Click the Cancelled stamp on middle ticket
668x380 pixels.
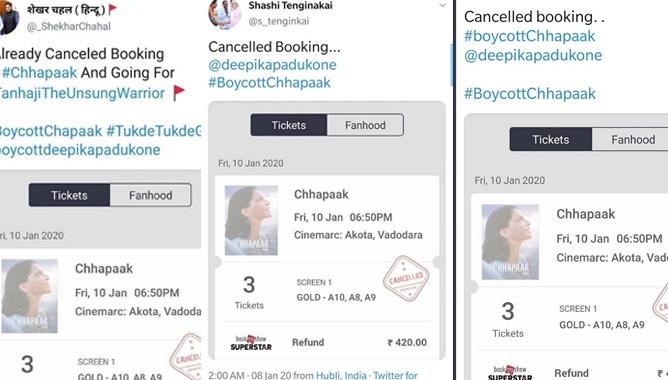coord(406,279)
